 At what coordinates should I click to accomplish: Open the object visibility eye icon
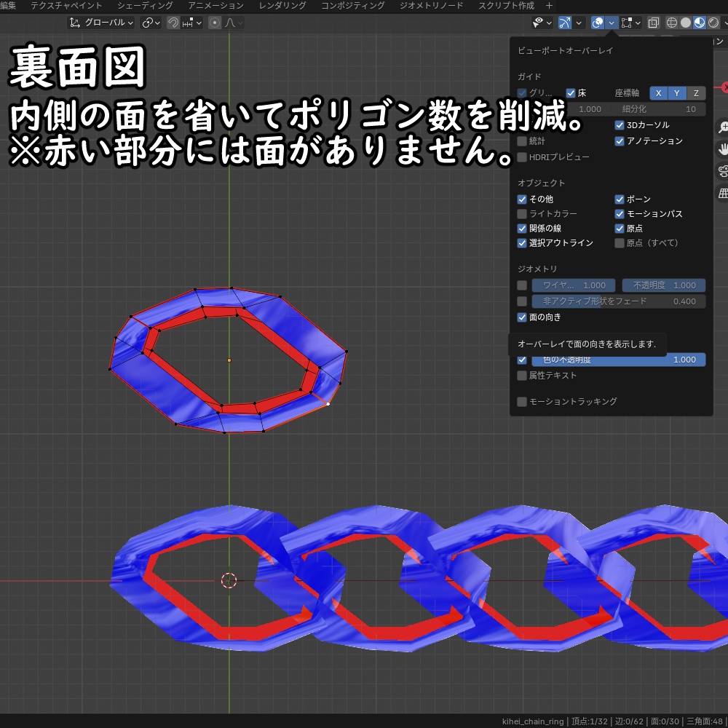(537, 23)
